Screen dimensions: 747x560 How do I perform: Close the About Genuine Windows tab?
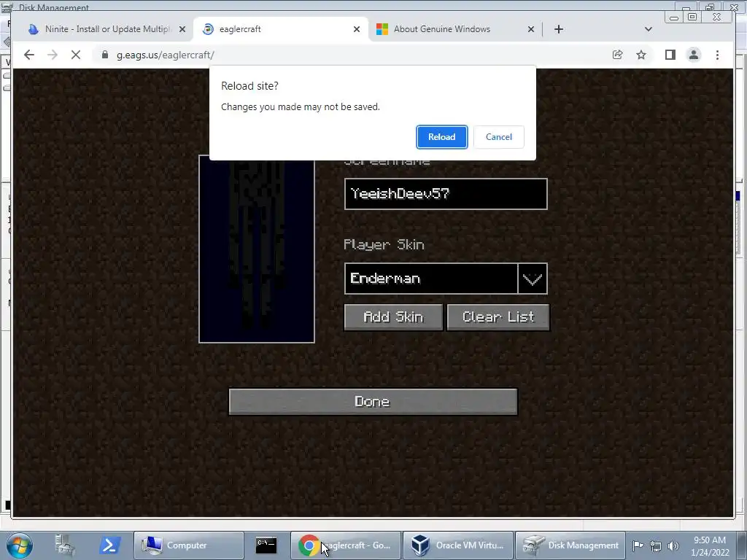coord(531,29)
